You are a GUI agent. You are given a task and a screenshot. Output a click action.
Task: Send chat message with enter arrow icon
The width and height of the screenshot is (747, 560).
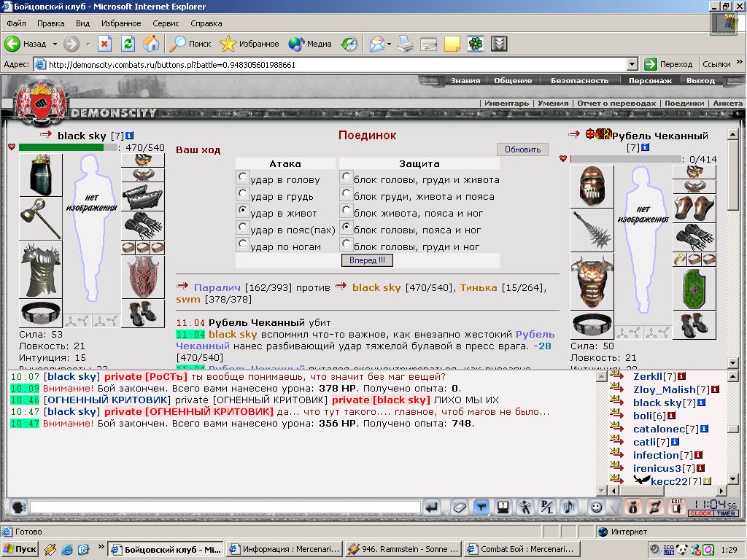[432, 507]
